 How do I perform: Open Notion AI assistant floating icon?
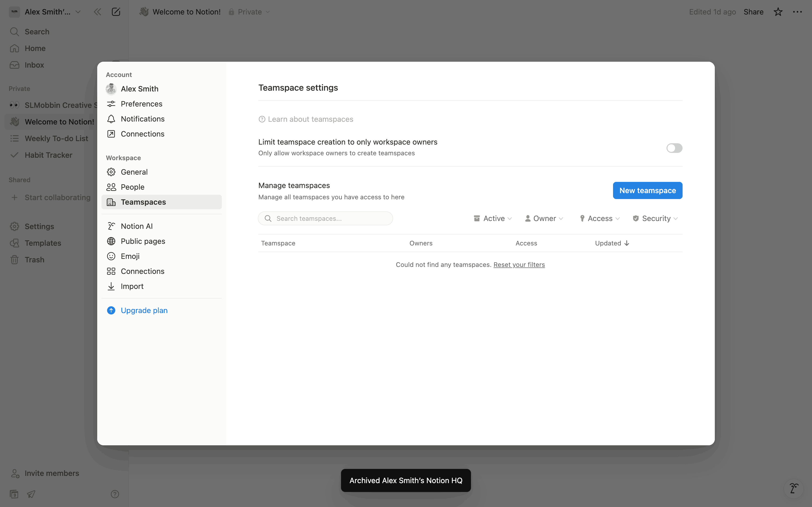(793, 488)
